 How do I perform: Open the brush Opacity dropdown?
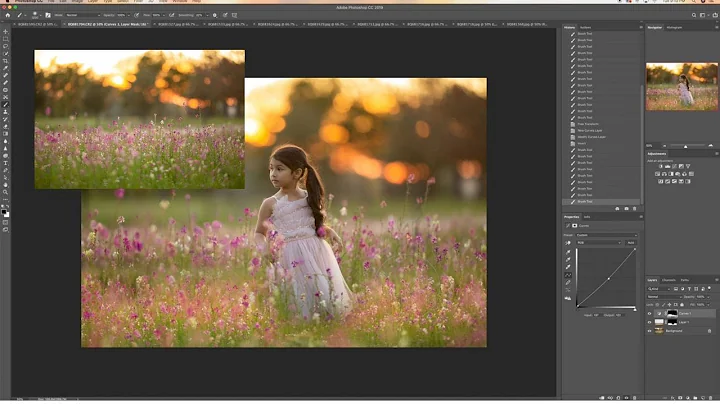129,15
